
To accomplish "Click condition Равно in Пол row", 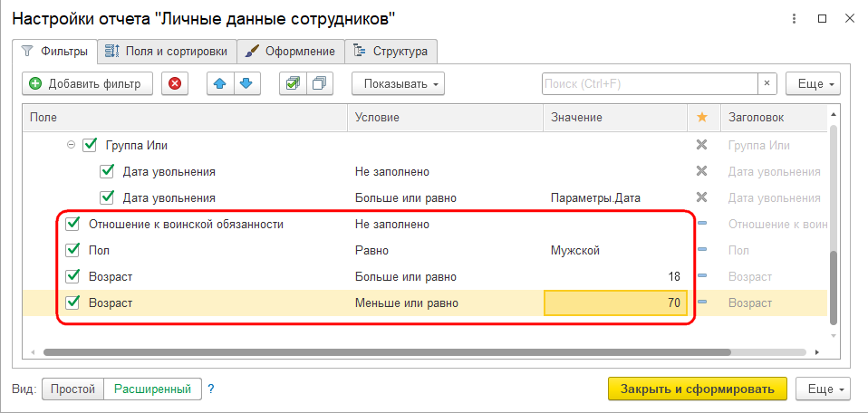I will point(371,250).
